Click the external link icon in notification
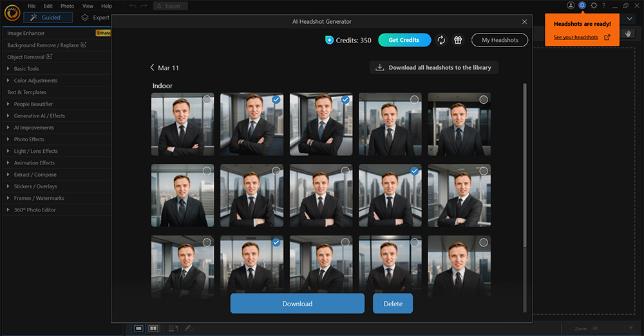The width and height of the screenshot is (644, 336). 607,37
